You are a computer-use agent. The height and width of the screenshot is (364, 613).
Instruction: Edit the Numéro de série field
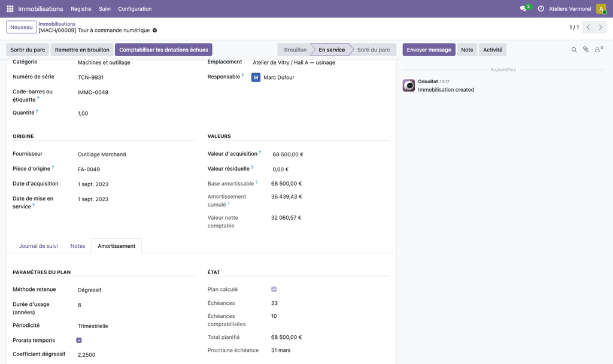click(x=136, y=77)
